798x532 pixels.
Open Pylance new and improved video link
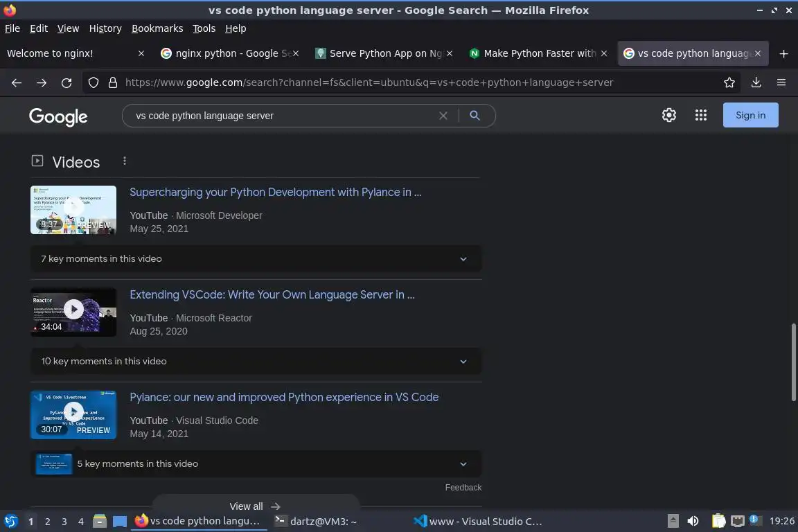point(284,397)
